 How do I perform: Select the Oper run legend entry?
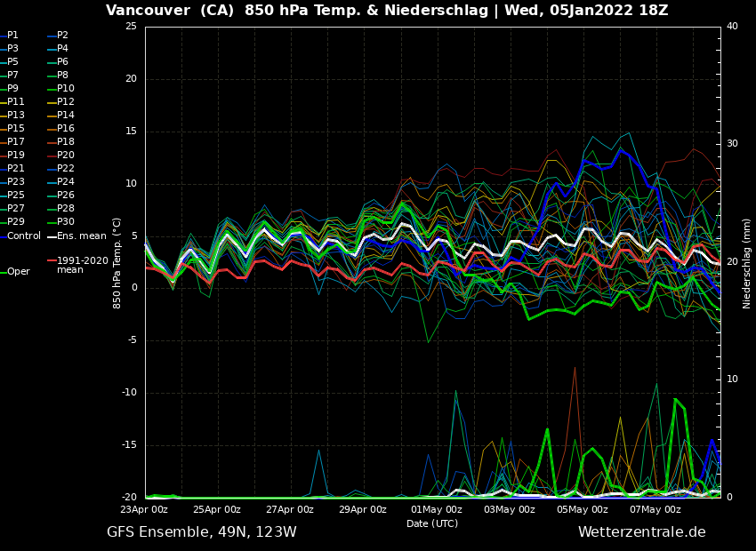[18, 272]
